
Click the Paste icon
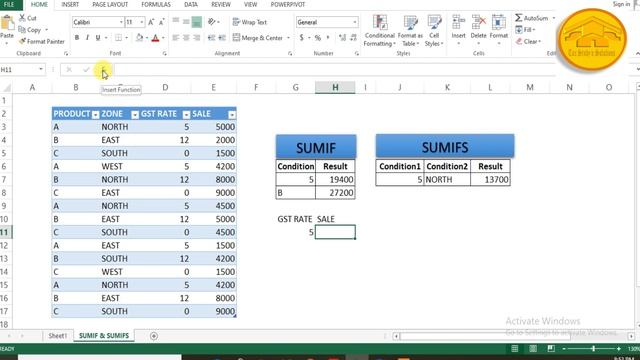pyautogui.click(x=7, y=22)
